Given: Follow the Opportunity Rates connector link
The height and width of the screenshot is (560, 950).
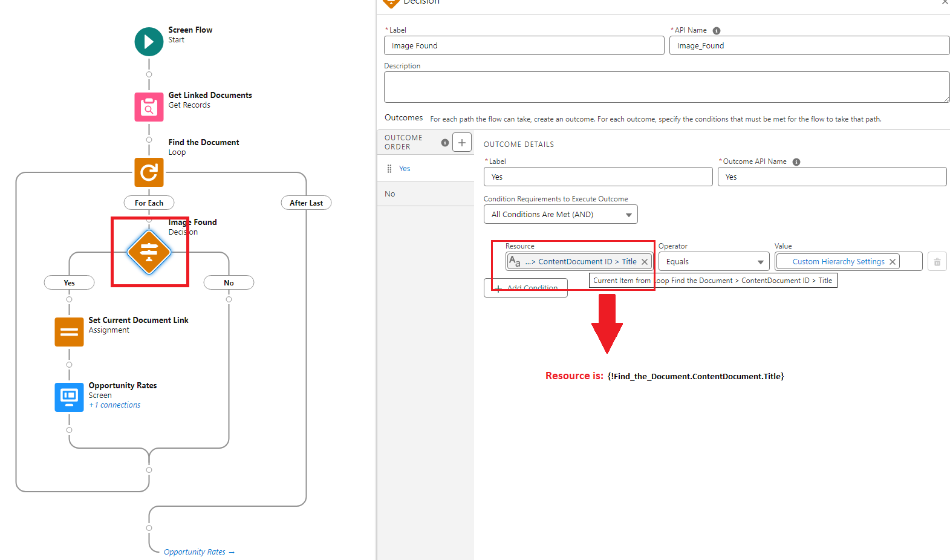Looking at the screenshot, I should pyautogui.click(x=199, y=552).
